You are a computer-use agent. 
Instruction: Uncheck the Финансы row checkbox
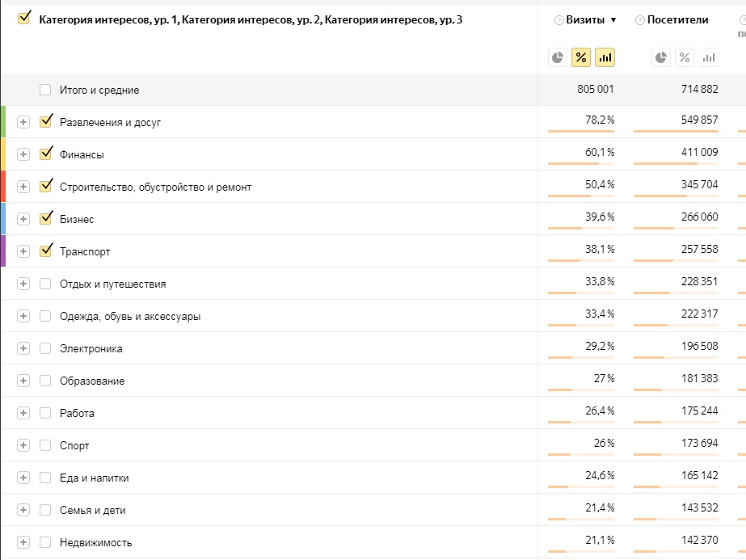pos(45,154)
